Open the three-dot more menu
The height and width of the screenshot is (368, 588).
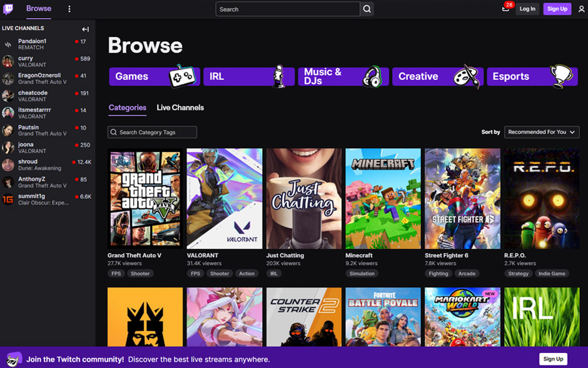click(69, 9)
